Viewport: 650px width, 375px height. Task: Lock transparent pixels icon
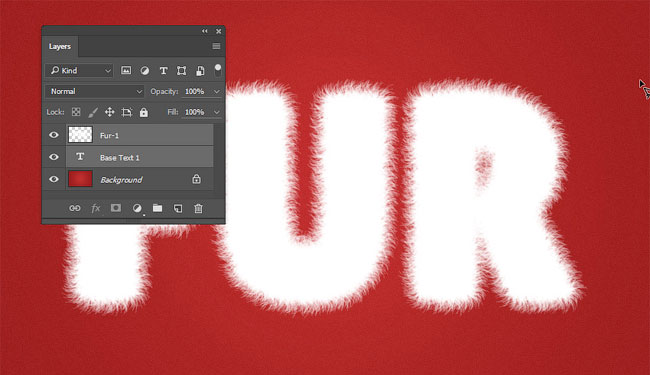click(x=76, y=112)
